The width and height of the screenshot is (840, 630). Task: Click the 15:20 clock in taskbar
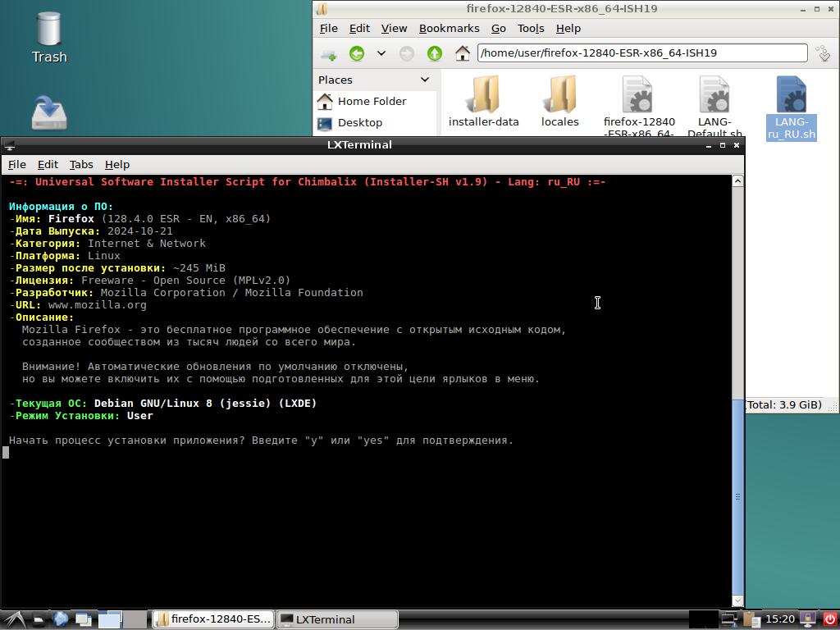coord(780,620)
